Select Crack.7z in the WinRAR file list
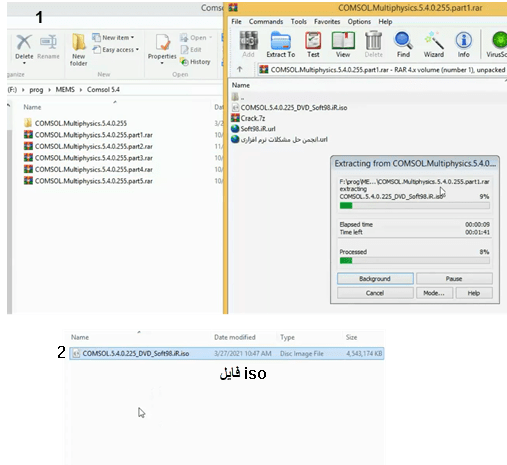Viewport: 507px width, 465px height. 248,118
